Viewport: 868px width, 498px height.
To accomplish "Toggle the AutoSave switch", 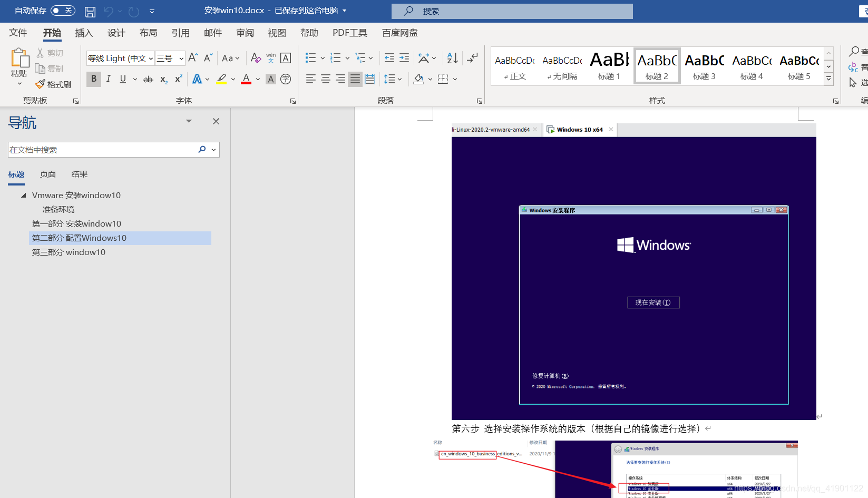I will [63, 11].
